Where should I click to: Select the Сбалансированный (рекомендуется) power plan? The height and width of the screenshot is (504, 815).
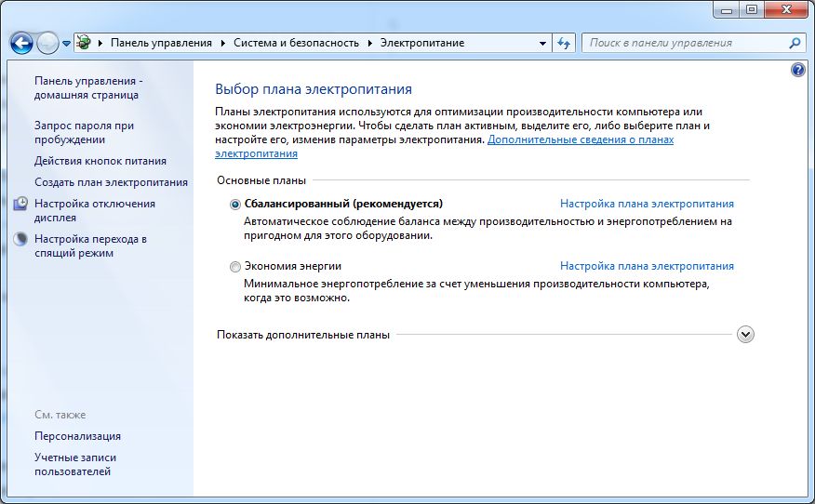coord(235,204)
